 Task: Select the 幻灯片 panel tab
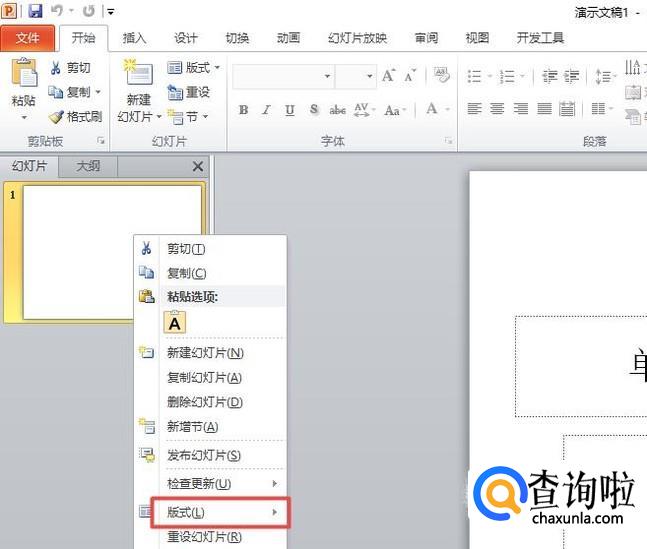(29, 166)
